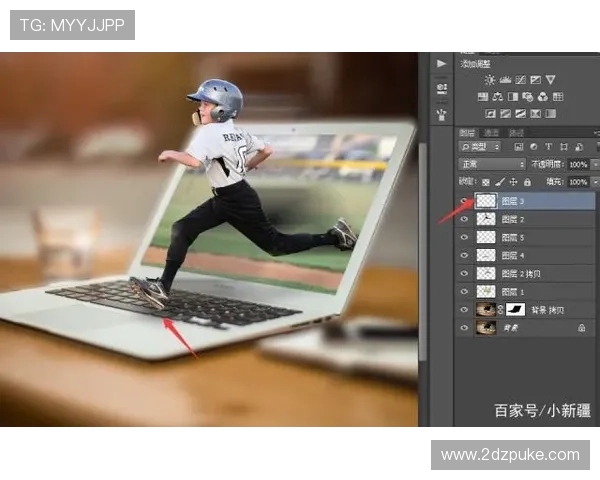The width and height of the screenshot is (600, 480).
Task: Click the layer mask thumbnail on 背景 拷贝
Action: [516, 309]
